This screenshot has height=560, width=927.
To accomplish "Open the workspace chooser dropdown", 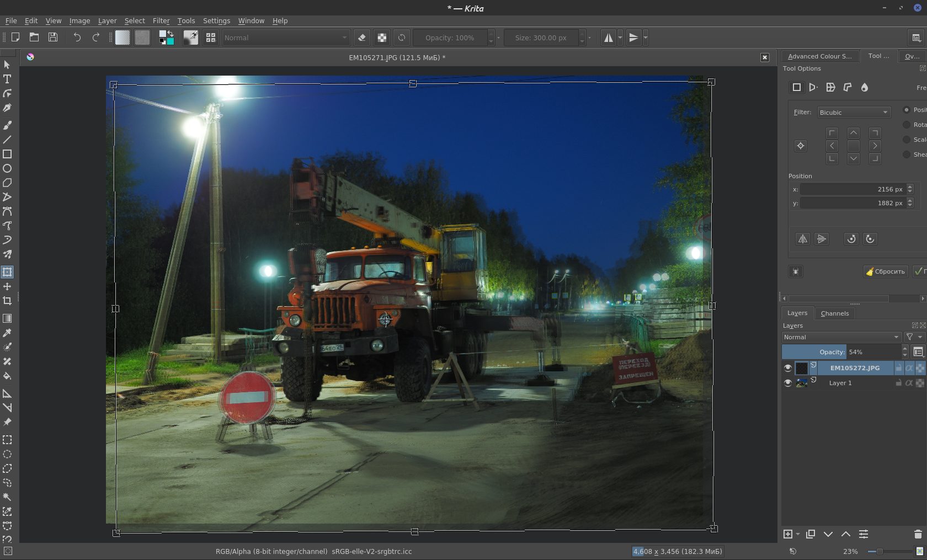I will point(916,38).
